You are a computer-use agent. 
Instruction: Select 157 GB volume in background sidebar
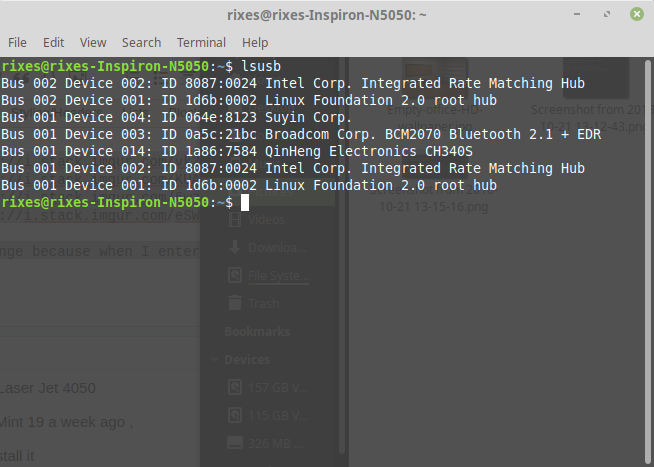278,388
